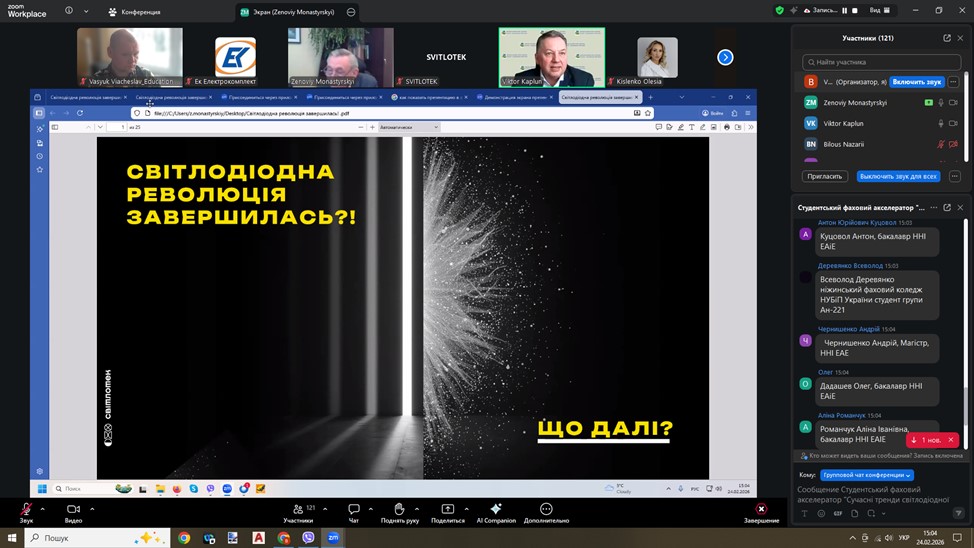This screenshot has width=974, height=548.
Task: Toggle Zenoviy Monastyrskyi microphone icon
Action: coord(941,103)
